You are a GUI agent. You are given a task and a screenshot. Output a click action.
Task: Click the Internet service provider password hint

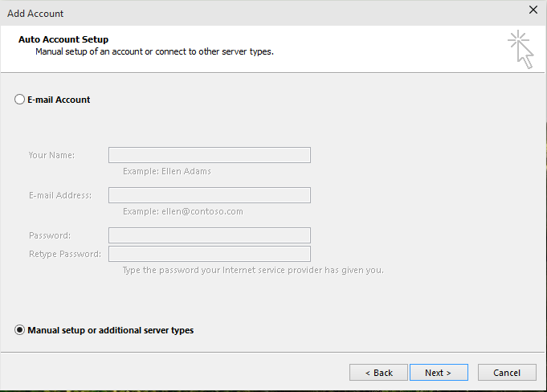(x=253, y=270)
